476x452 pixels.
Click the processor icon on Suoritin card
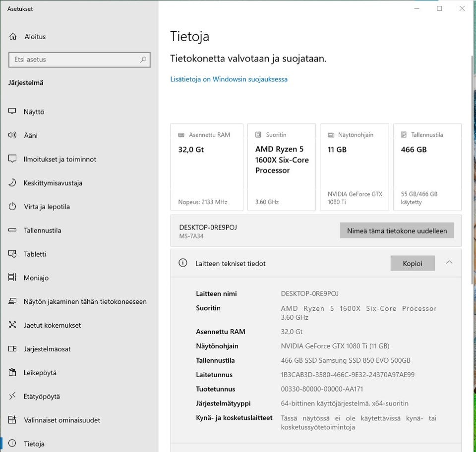[258, 135]
